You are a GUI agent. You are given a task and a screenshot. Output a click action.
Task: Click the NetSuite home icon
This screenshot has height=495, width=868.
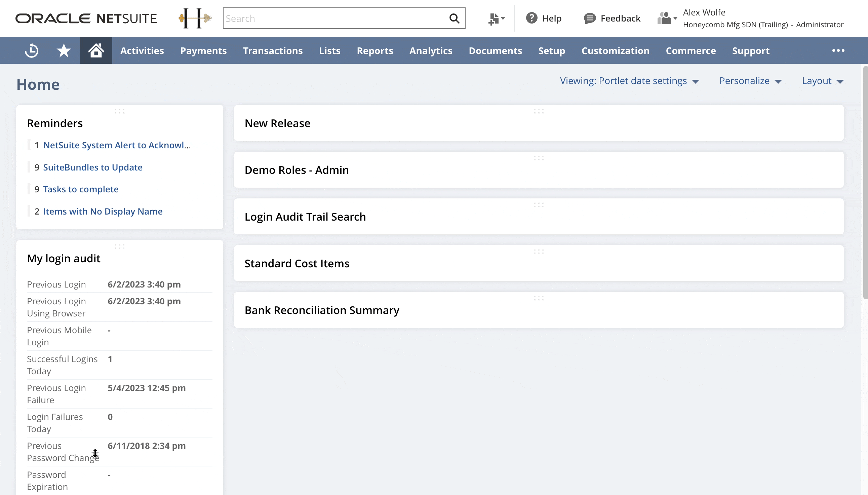pyautogui.click(x=96, y=50)
